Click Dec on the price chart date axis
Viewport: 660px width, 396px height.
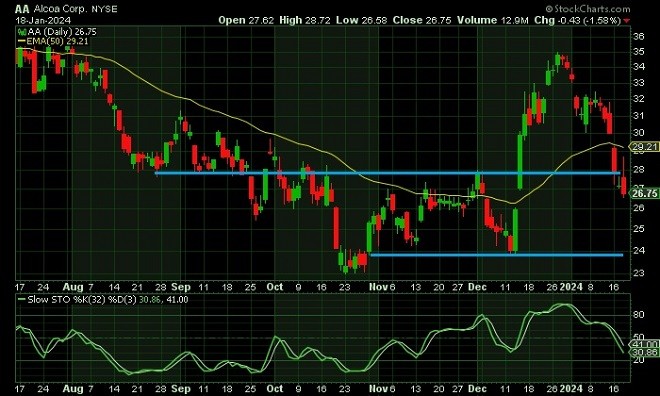(477, 287)
